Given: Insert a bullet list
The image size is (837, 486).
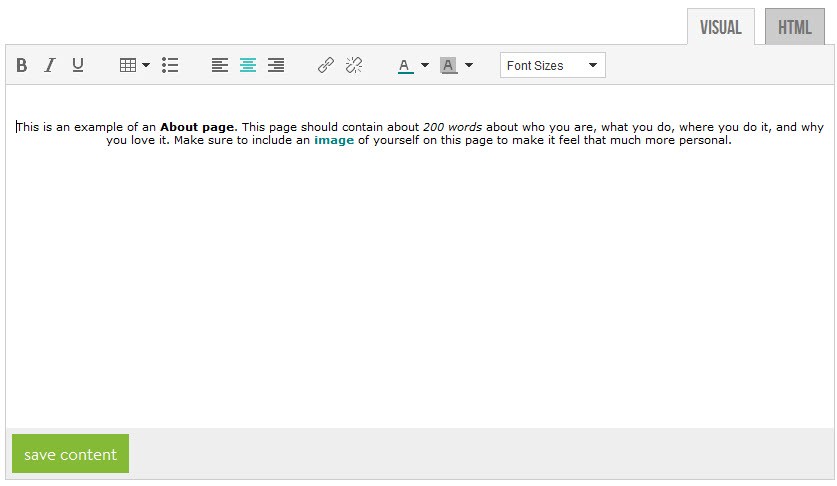Looking at the screenshot, I should (x=170, y=65).
